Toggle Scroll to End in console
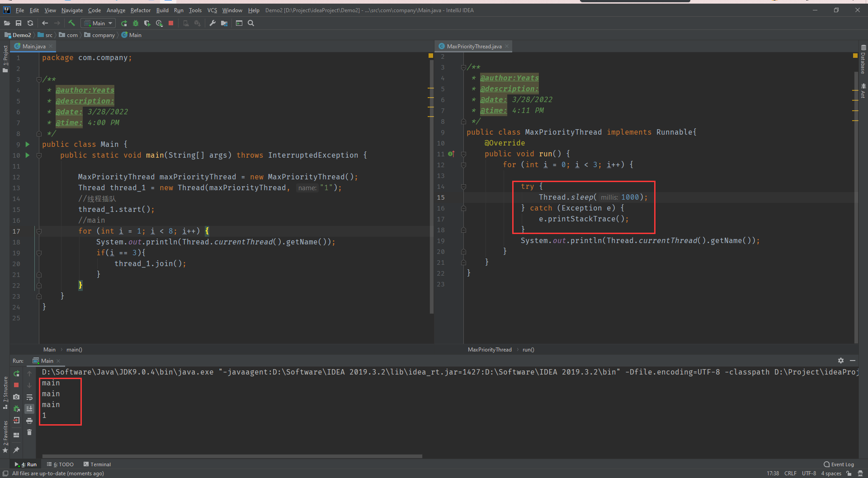Screen dimensions: 868x478 point(29,408)
